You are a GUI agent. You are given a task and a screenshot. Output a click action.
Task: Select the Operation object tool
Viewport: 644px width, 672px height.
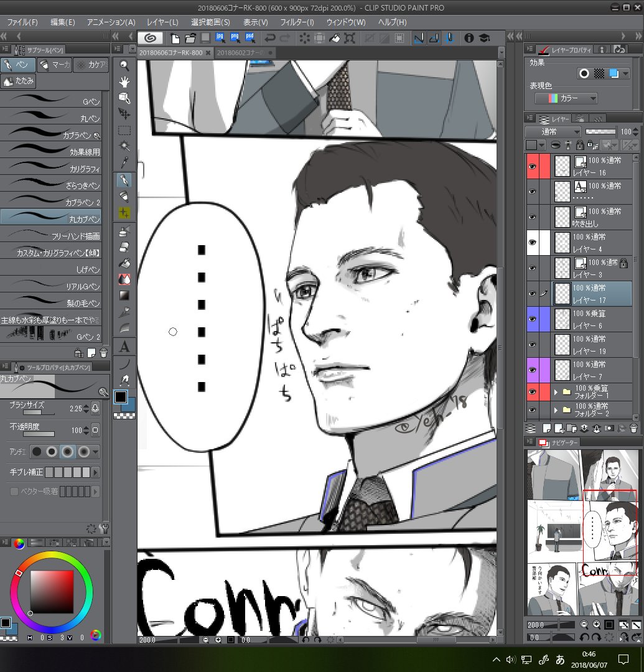tap(124, 98)
